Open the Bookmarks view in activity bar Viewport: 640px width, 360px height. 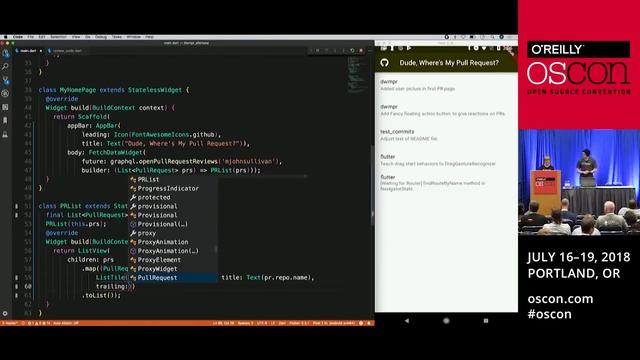5,120
